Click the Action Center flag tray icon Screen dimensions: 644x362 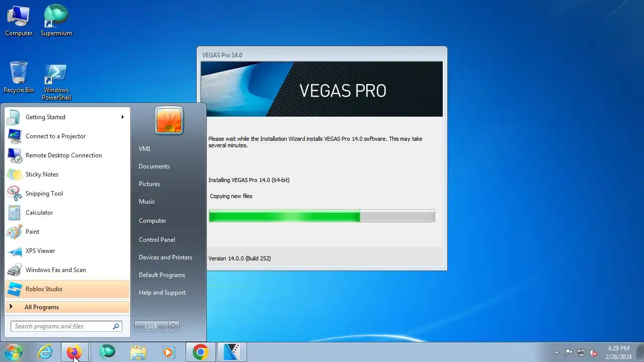tap(569, 352)
